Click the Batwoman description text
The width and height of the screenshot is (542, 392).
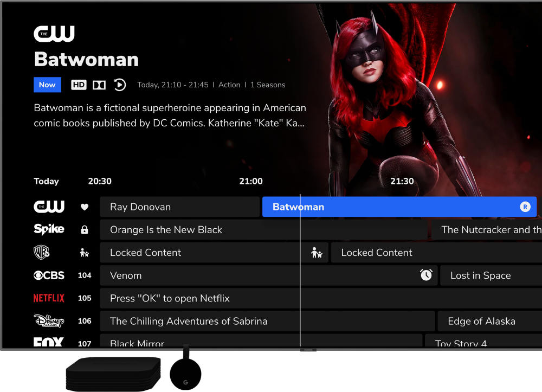pos(170,115)
